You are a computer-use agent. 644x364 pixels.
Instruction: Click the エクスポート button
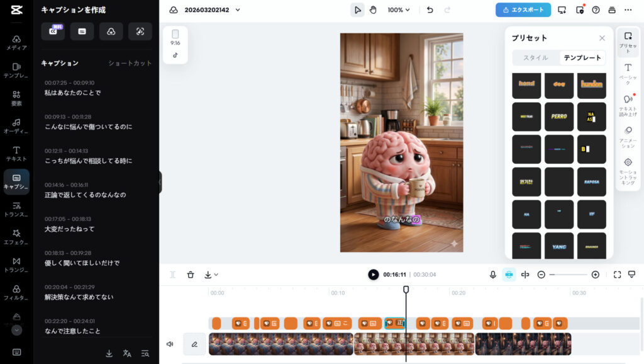pos(523,10)
